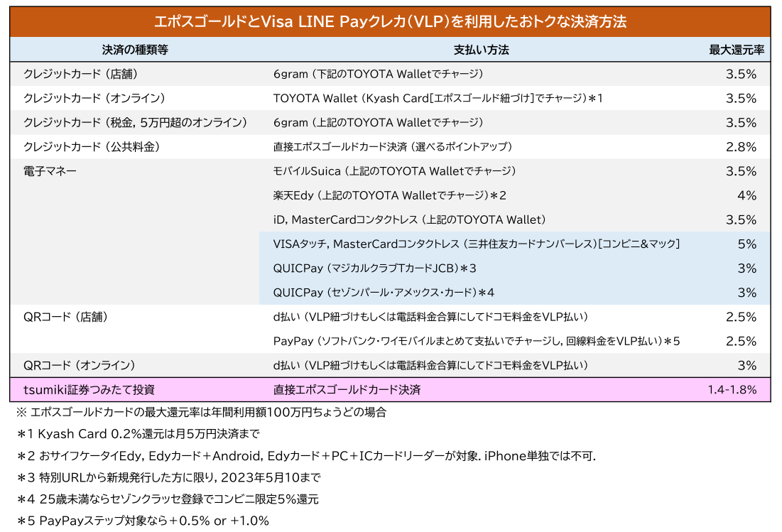The width and height of the screenshot is (782, 532).
Task: Click 直接エポスゴールドカード決済（選べるポイントアップ） cell
Action: point(393,146)
